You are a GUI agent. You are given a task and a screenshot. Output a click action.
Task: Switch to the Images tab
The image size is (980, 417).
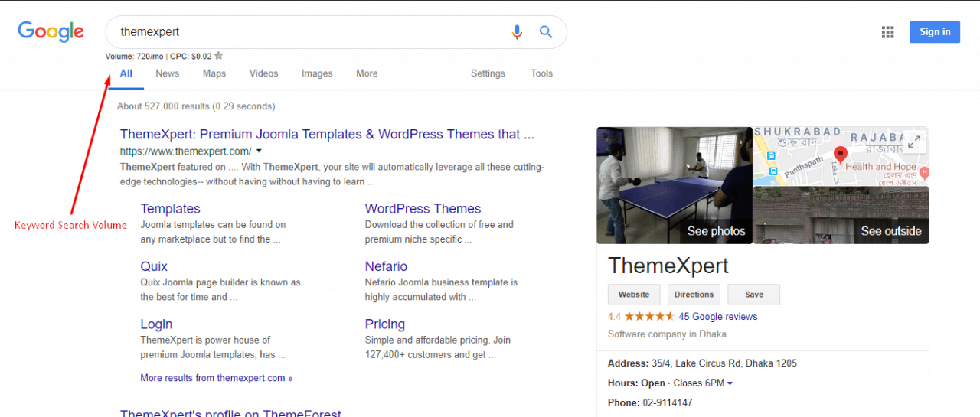(x=317, y=73)
